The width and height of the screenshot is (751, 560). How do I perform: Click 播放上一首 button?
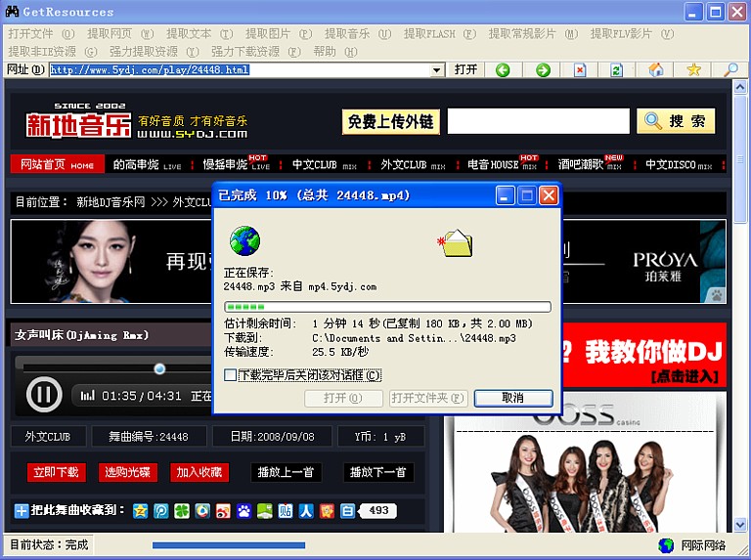pyautogui.click(x=286, y=472)
